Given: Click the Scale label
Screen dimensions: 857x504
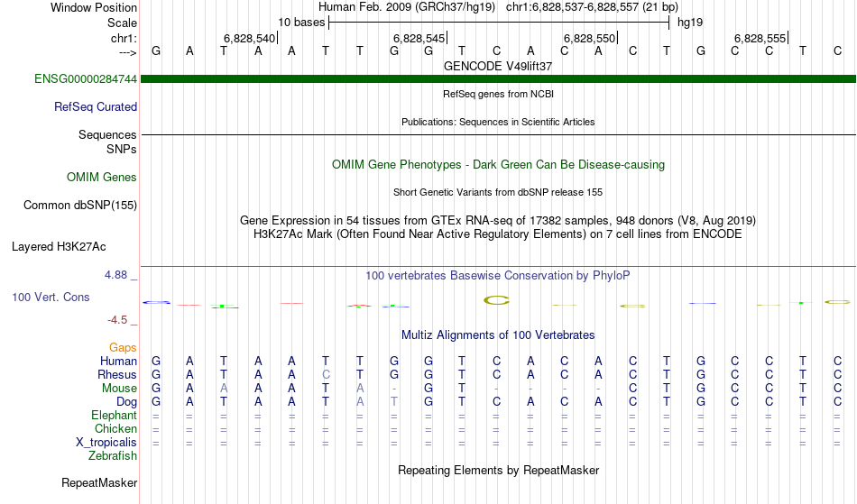Looking at the screenshot, I should pos(123,23).
